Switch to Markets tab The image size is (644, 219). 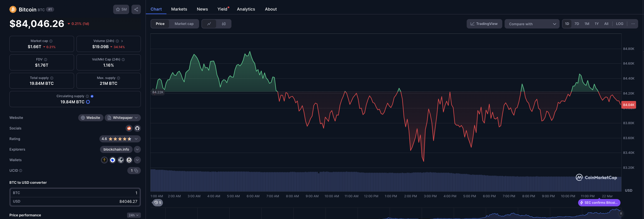pos(179,9)
